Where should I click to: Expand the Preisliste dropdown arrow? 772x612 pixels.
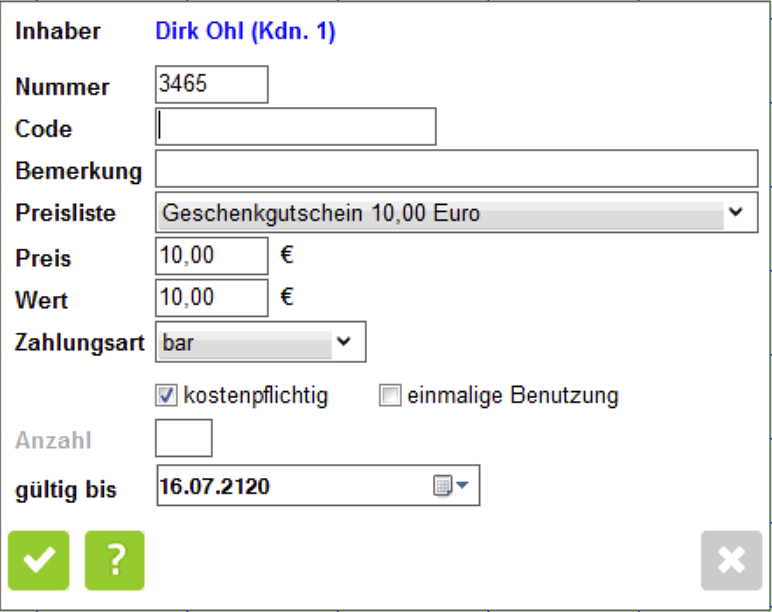(x=737, y=212)
